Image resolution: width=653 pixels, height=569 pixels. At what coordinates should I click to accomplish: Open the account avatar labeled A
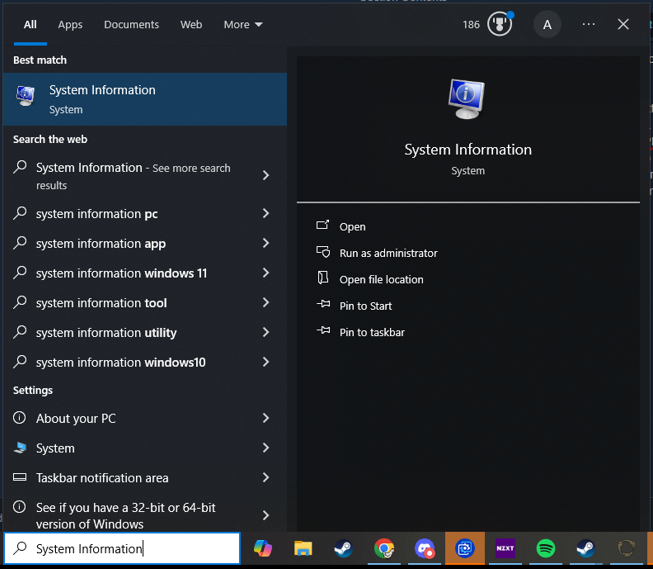[547, 25]
